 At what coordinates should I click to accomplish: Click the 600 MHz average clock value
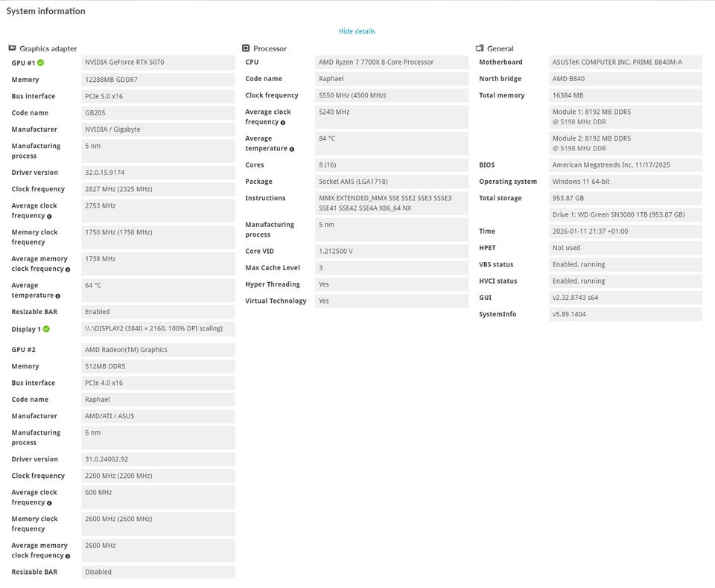tap(158, 497)
